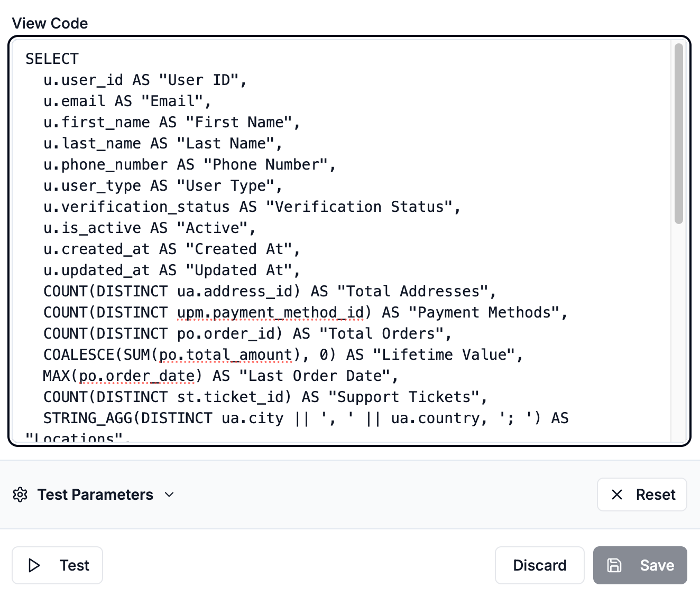Image resolution: width=700 pixels, height=597 pixels.
Task: Click the View Code label
Action: pyautogui.click(x=50, y=23)
